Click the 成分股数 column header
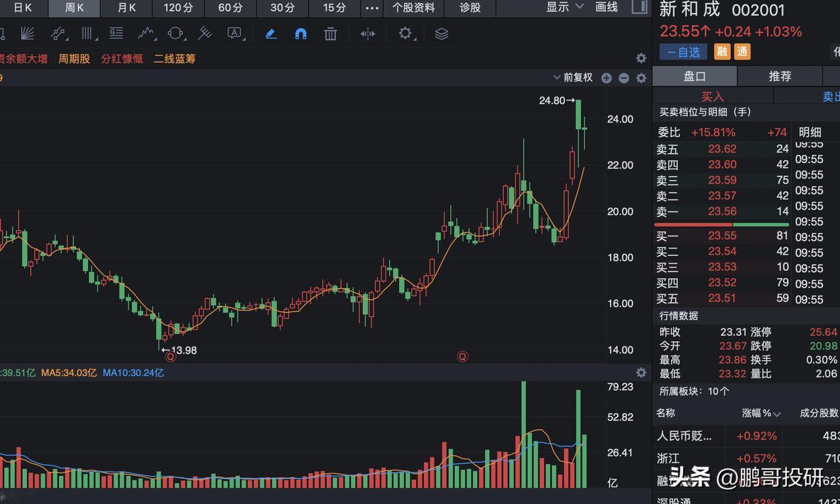840x504 pixels. click(x=819, y=413)
